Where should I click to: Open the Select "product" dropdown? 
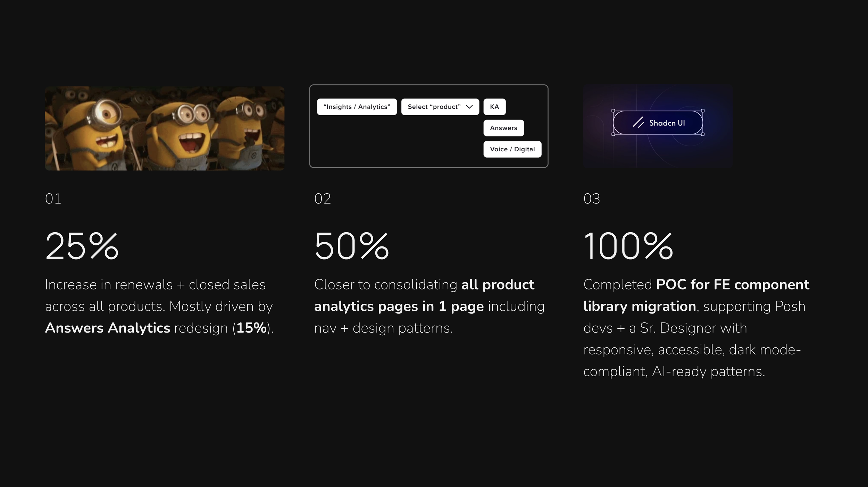[440, 107]
